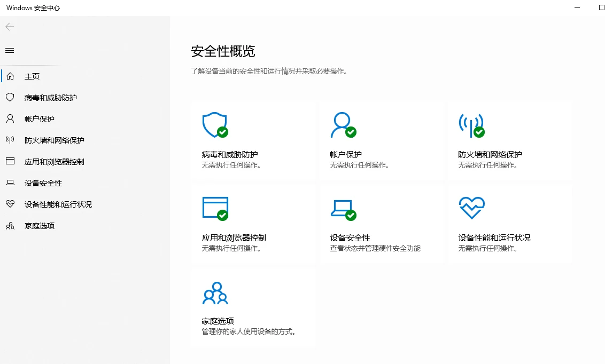Click the large person icon on 帐户保护 card
Image resolution: width=605 pixels, height=364 pixels.
click(x=343, y=125)
